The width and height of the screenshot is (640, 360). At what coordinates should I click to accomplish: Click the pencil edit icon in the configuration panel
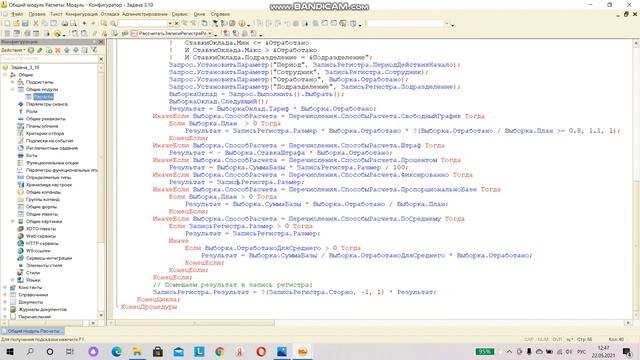click(40, 50)
